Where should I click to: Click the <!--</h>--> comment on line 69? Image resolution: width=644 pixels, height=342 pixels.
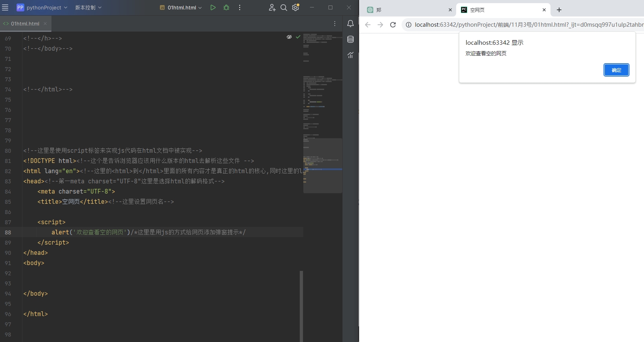pos(42,38)
